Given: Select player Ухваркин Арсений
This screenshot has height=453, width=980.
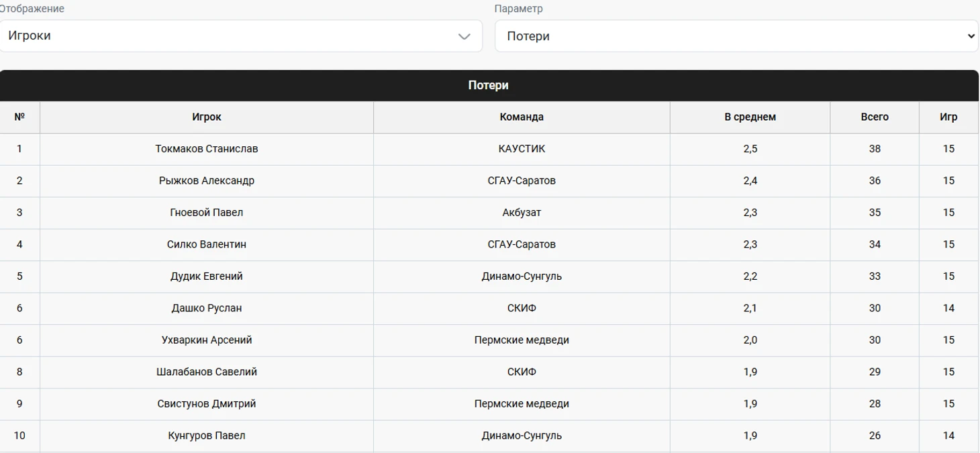Looking at the screenshot, I should pos(207,340).
